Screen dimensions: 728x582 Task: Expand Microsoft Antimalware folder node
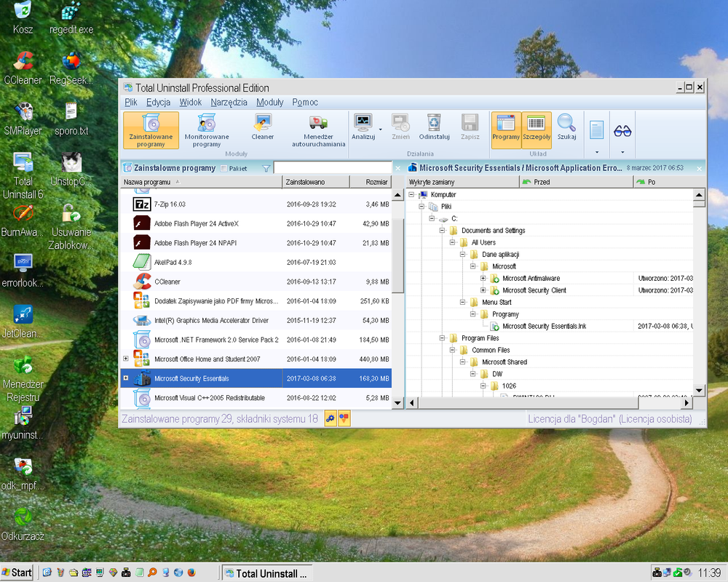tap(483, 278)
